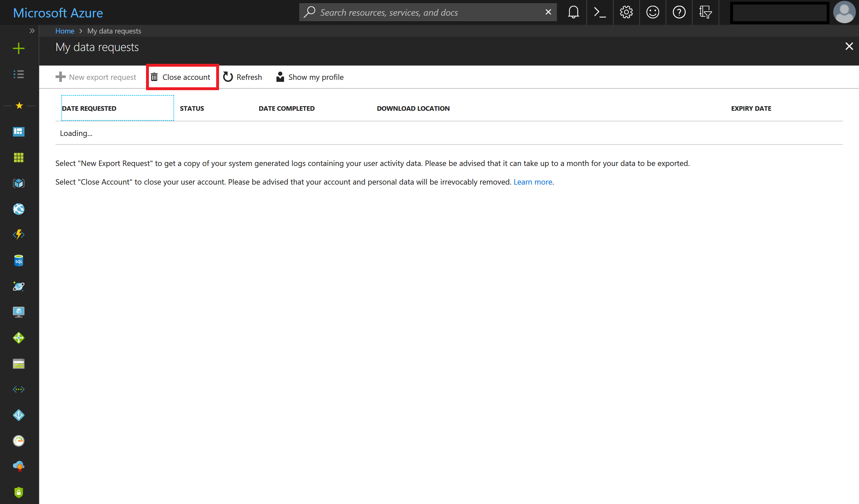Viewport: 859px width, 504px height.
Task: Click the Close Account button
Action: pyautogui.click(x=181, y=77)
